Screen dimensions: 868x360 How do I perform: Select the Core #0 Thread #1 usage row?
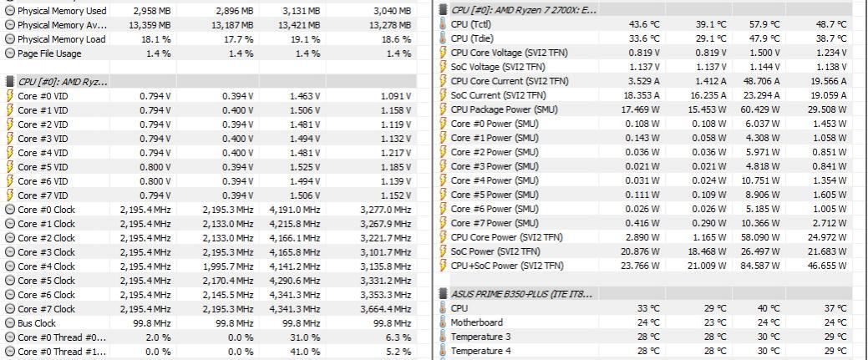click(62, 352)
